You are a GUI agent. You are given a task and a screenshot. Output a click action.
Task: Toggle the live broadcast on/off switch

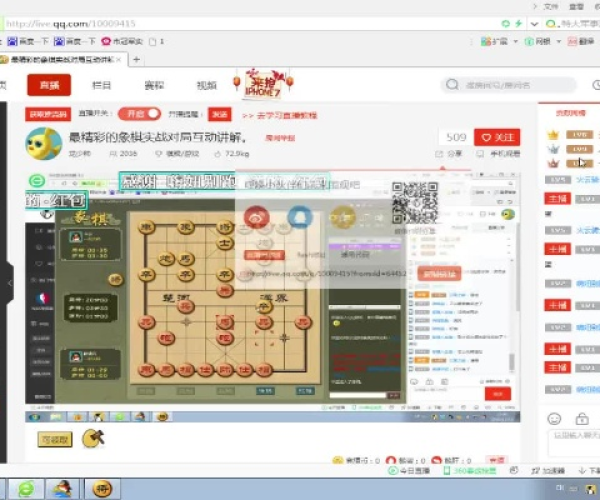point(139,114)
